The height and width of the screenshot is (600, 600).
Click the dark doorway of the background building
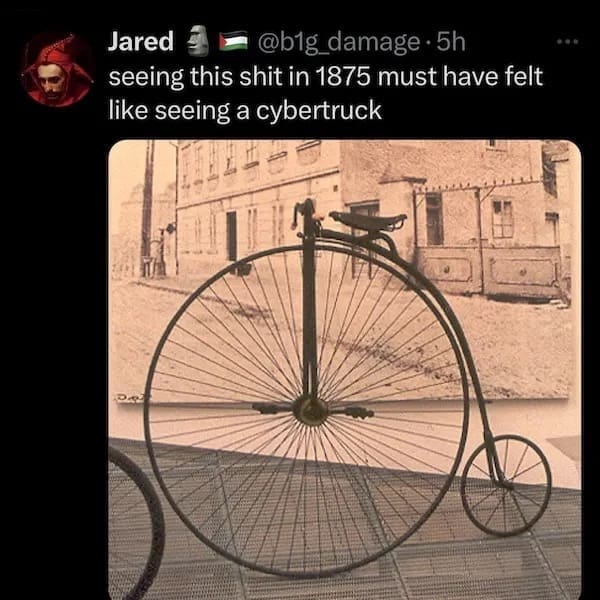point(232,236)
